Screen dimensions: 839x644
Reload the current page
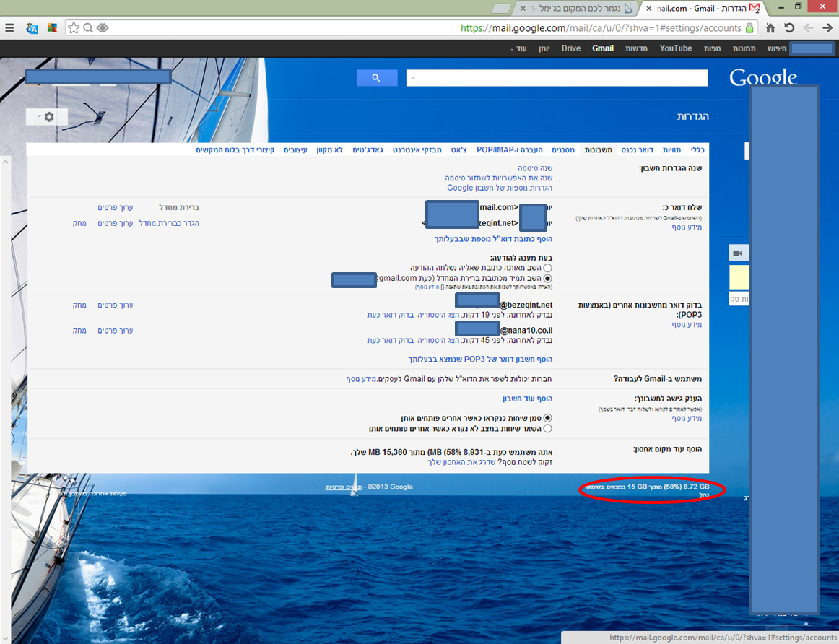point(789,28)
